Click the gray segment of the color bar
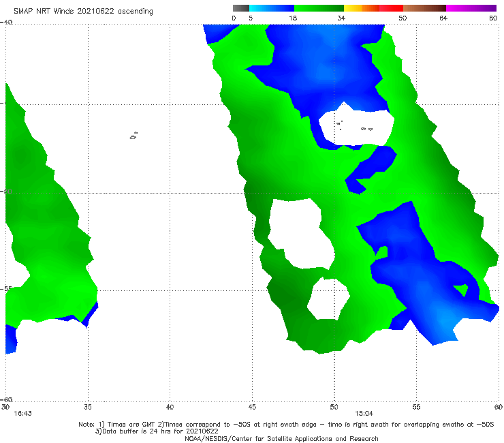The image size is (504, 443). point(241,8)
